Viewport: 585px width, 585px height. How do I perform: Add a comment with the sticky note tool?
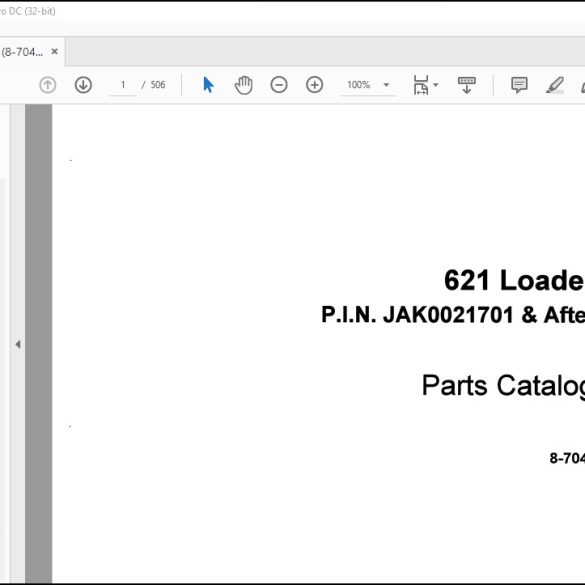(x=519, y=85)
